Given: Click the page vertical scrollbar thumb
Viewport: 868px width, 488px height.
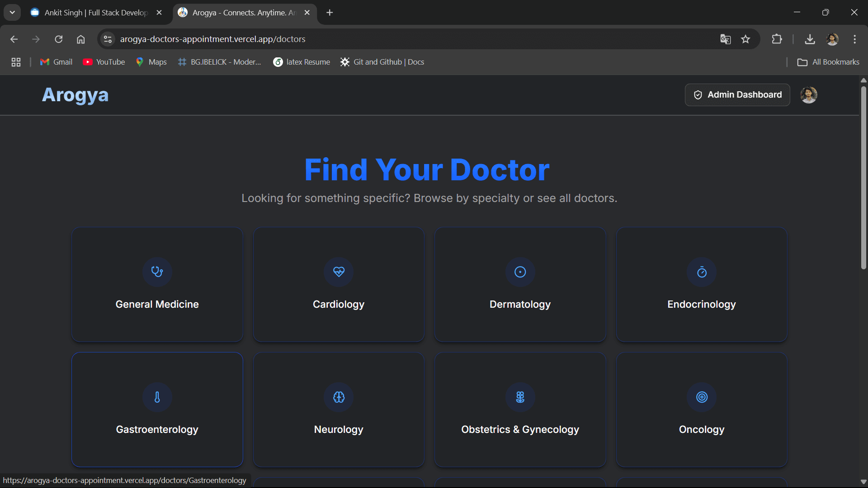Looking at the screenshot, I should [x=863, y=177].
